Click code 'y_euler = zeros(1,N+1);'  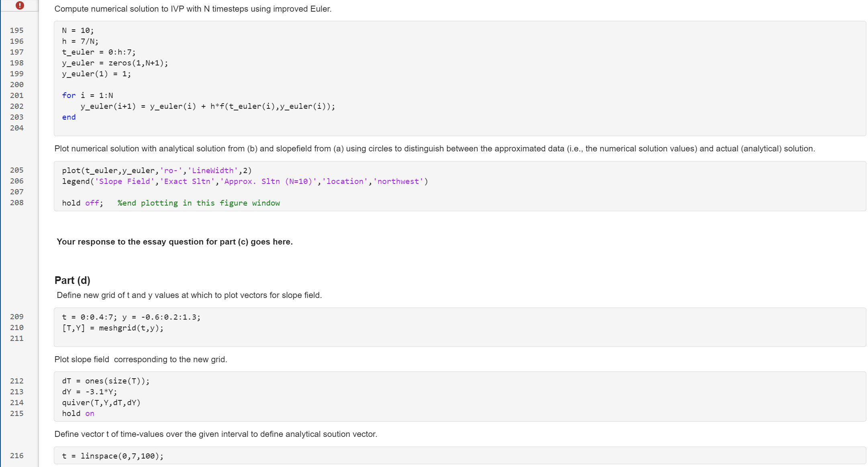[x=115, y=63]
